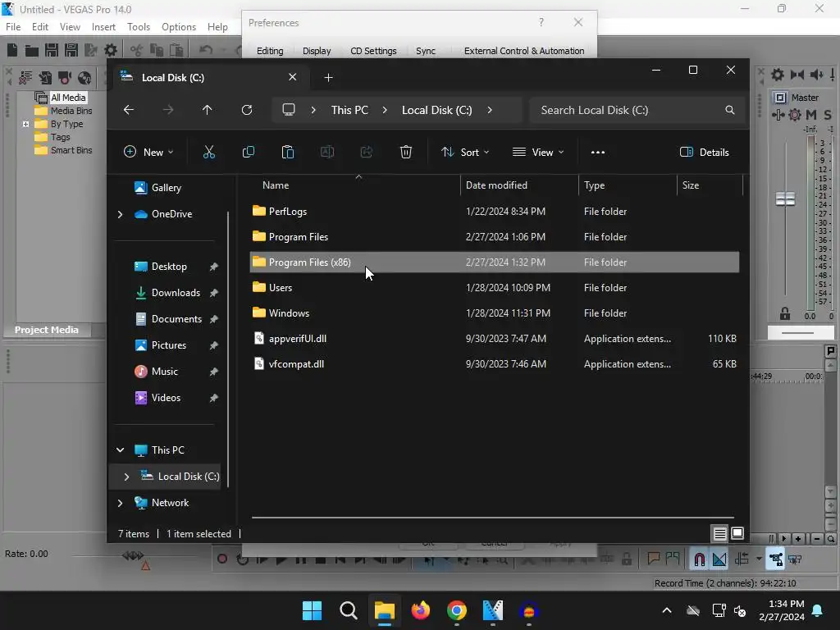Toggle Automatic Crossfades button
840x630 pixels.
(x=719, y=559)
